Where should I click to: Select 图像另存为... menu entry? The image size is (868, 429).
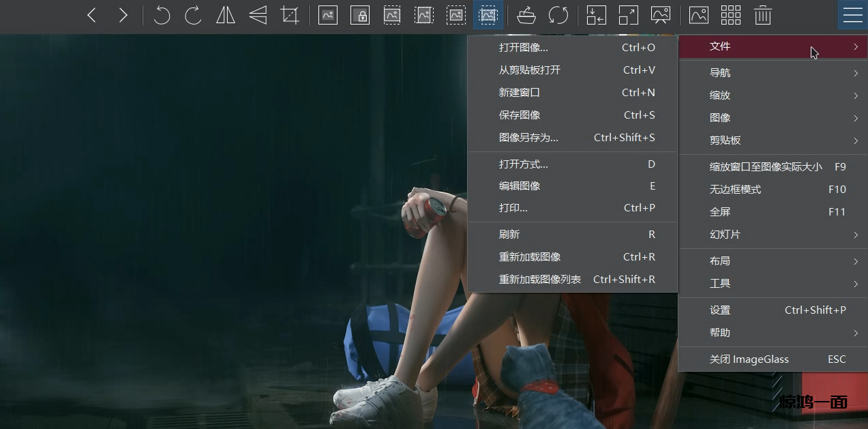[x=528, y=138]
